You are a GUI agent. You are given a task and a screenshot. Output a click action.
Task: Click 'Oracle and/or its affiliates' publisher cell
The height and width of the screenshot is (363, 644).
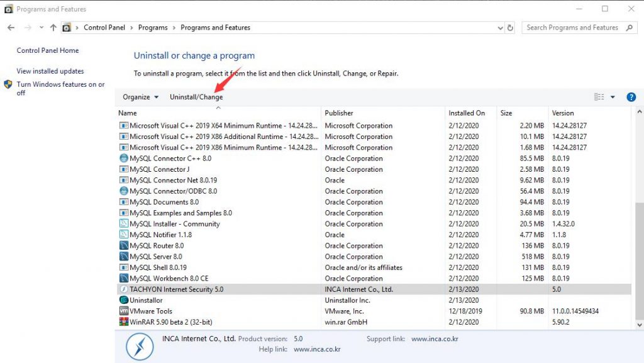point(364,267)
